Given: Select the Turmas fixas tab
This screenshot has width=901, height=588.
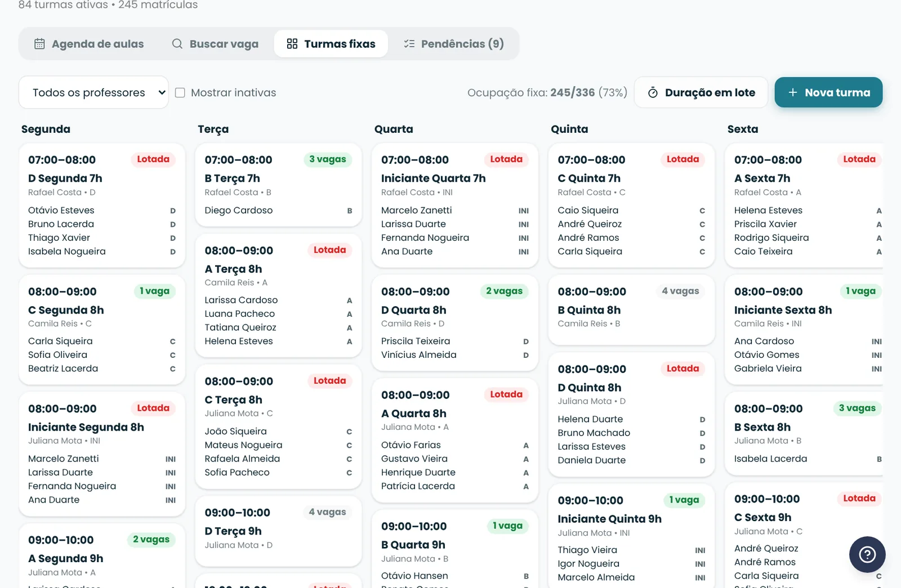Looking at the screenshot, I should click(331, 44).
